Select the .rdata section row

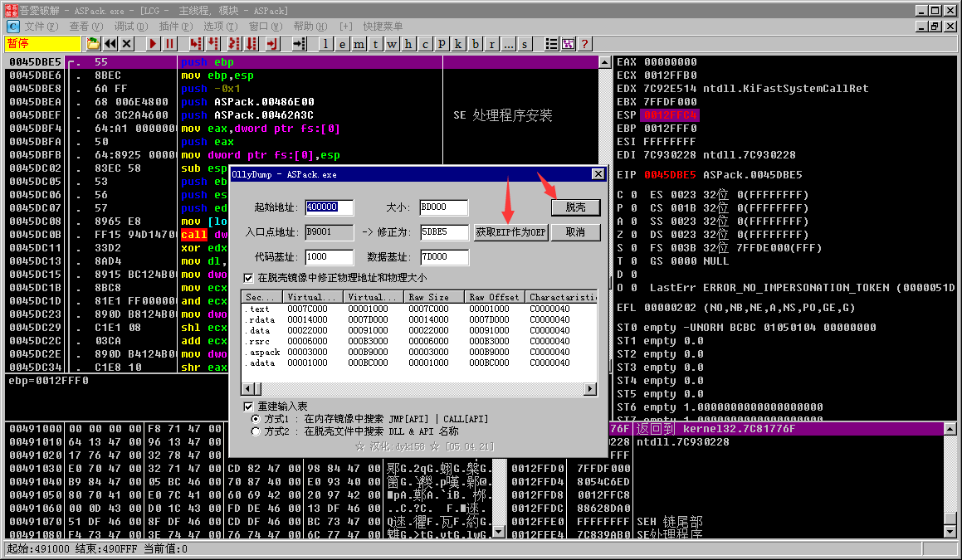tap(419, 319)
